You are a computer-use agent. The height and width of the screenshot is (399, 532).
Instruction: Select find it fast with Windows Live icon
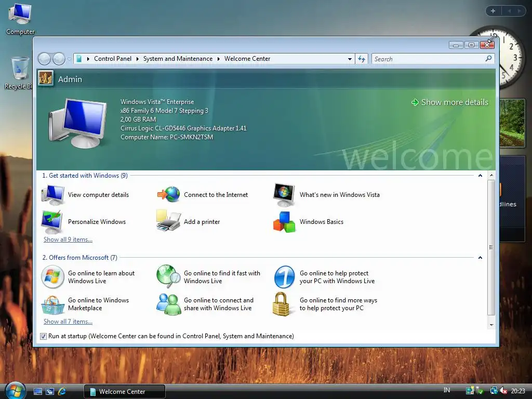pyautogui.click(x=169, y=276)
